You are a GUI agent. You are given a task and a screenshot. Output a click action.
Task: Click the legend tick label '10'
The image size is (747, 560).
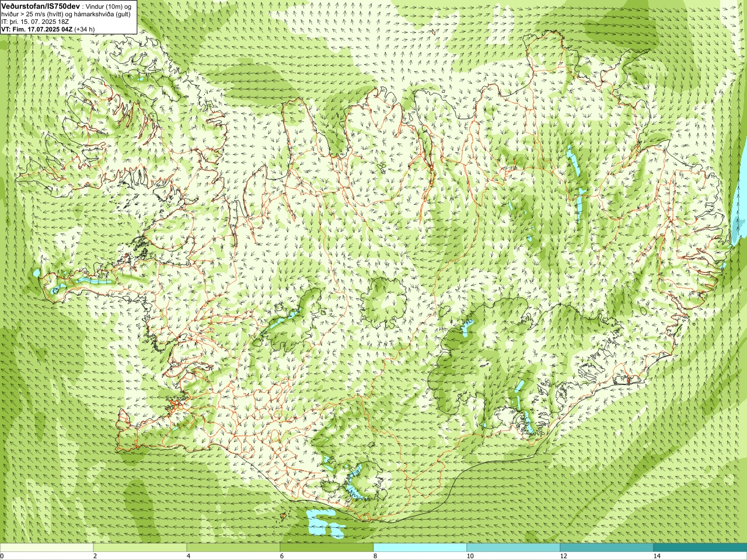point(470,556)
